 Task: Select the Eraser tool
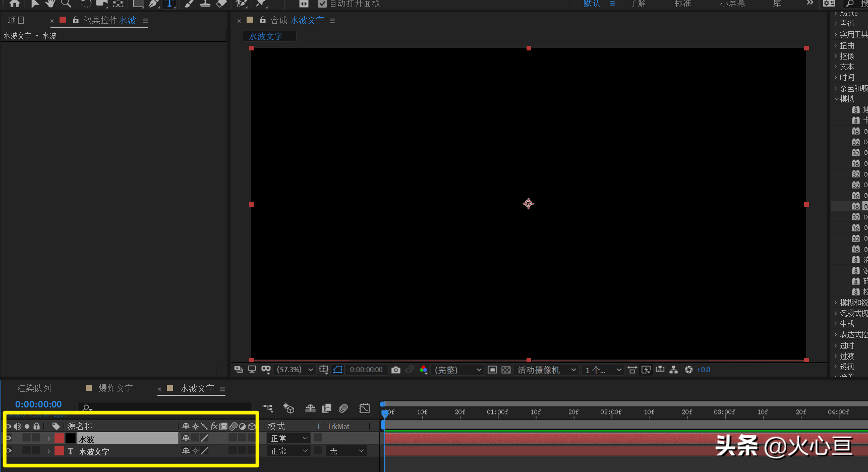pos(221,4)
